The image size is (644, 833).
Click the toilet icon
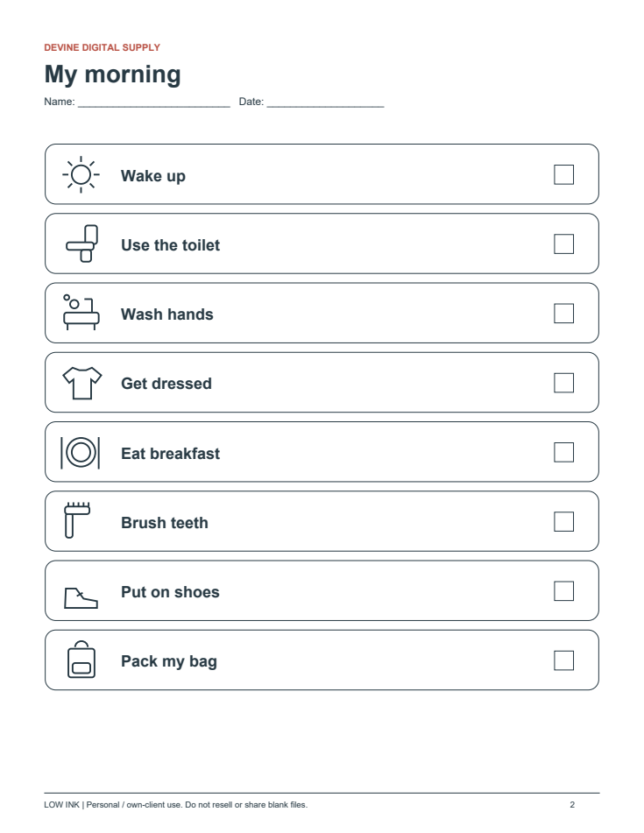pos(81,244)
